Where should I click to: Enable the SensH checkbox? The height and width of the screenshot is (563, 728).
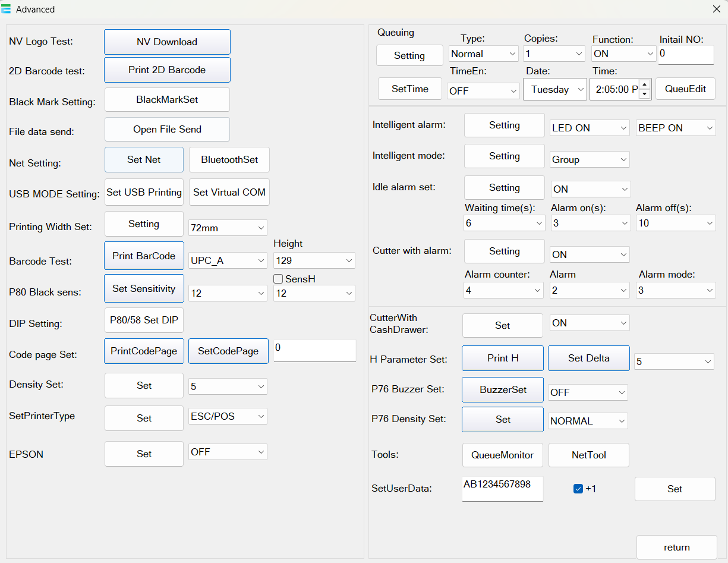click(x=278, y=279)
